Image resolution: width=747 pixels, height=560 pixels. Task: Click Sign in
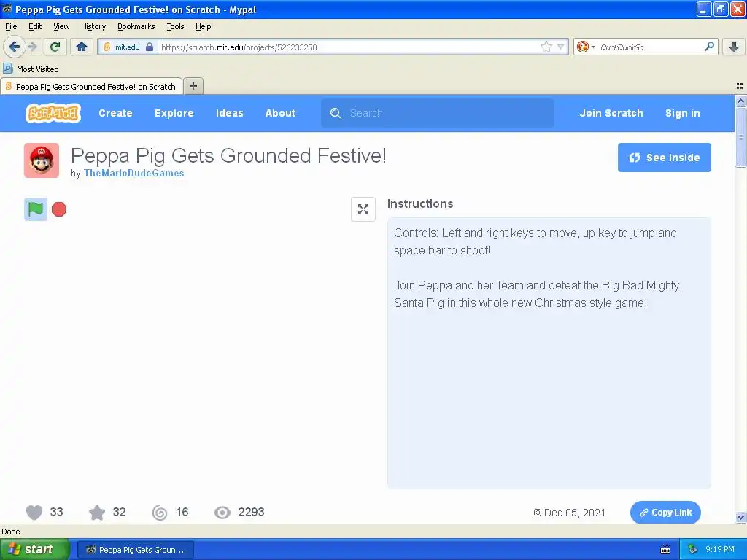coord(682,113)
